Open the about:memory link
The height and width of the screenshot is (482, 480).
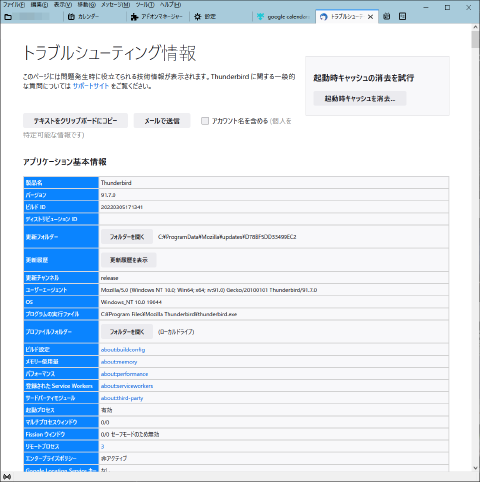point(119,362)
